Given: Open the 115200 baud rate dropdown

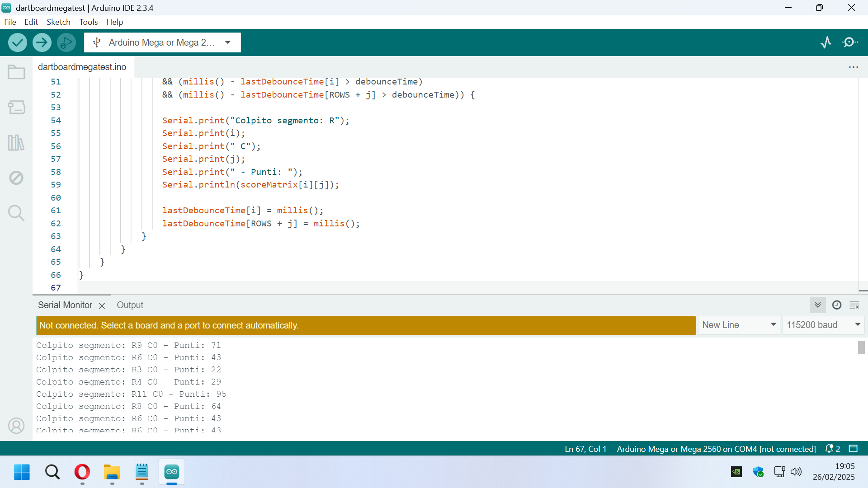Looking at the screenshot, I should tap(823, 325).
